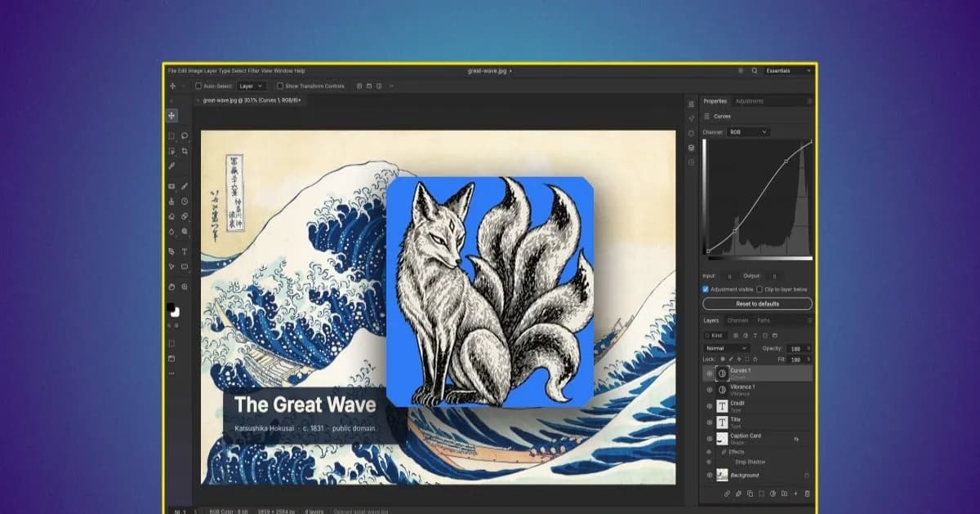The image size is (980, 514).
Task: Enable Show Transform Controls checkbox
Action: pyautogui.click(x=280, y=86)
